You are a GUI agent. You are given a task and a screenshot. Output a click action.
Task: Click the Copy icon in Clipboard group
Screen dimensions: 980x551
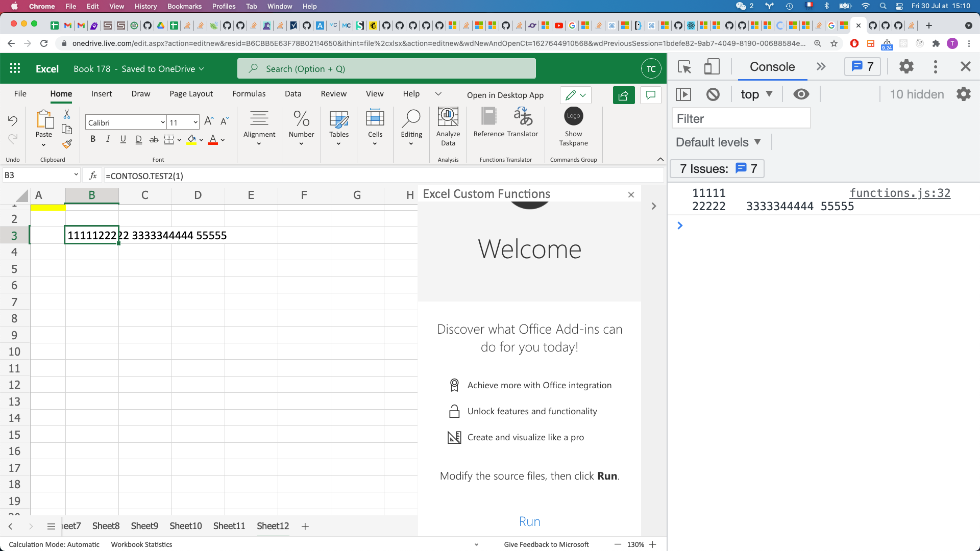coord(67,129)
